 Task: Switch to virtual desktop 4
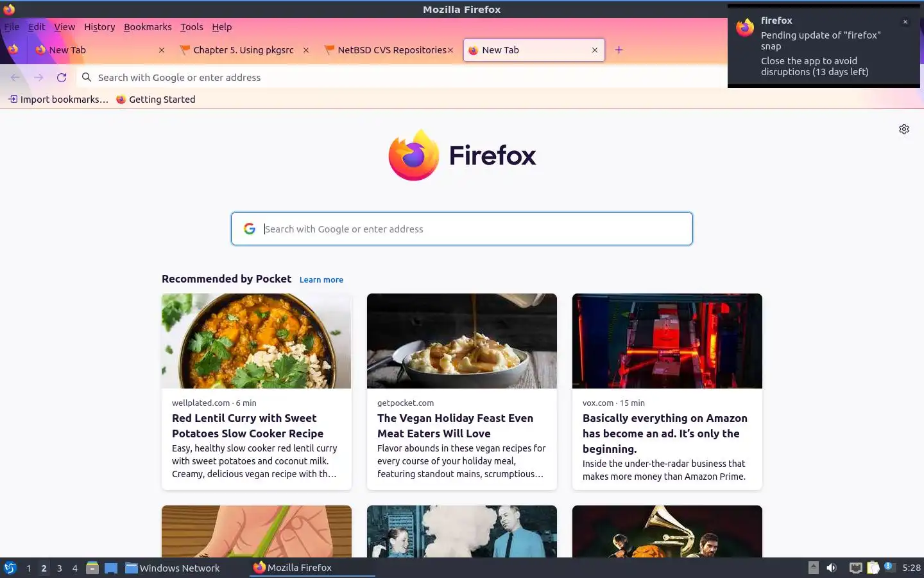[74, 568]
